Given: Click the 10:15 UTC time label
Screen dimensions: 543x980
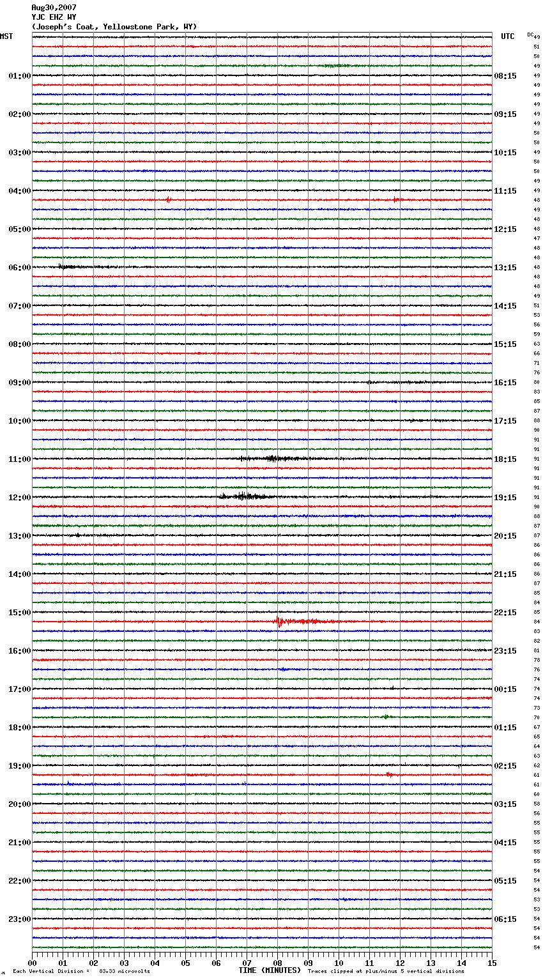Looking at the screenshot, I should tap(505, 153).
